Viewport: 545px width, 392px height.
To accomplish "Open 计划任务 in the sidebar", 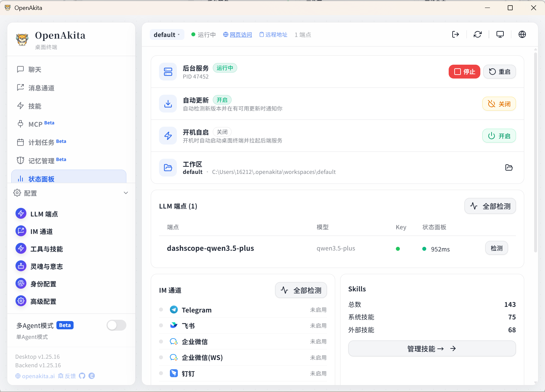I will [69, 142].
